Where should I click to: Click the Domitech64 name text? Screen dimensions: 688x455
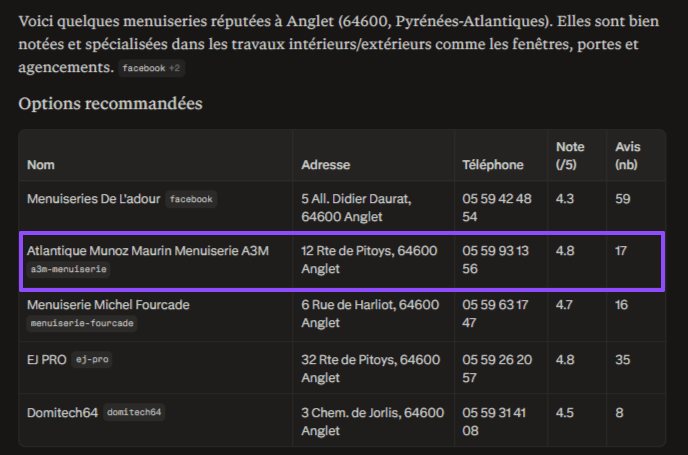click(62, 413)
